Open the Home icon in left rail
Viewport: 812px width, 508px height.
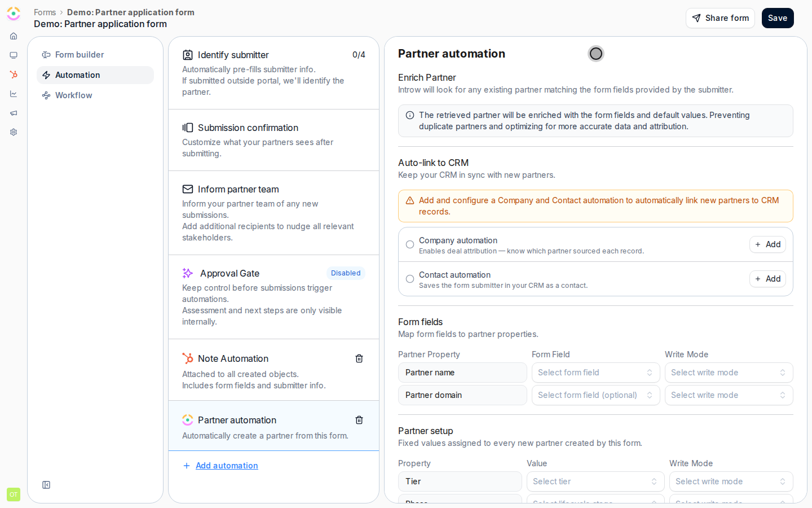14,36
